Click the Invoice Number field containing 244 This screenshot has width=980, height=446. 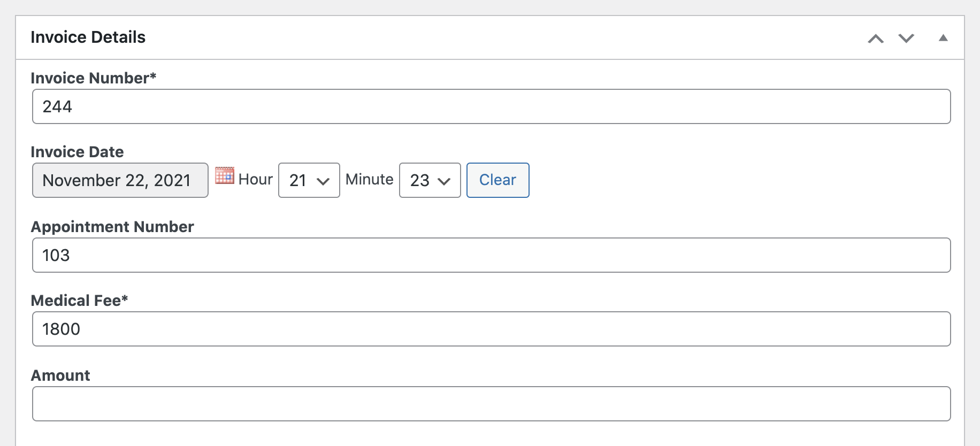click(x=492, y=106)
